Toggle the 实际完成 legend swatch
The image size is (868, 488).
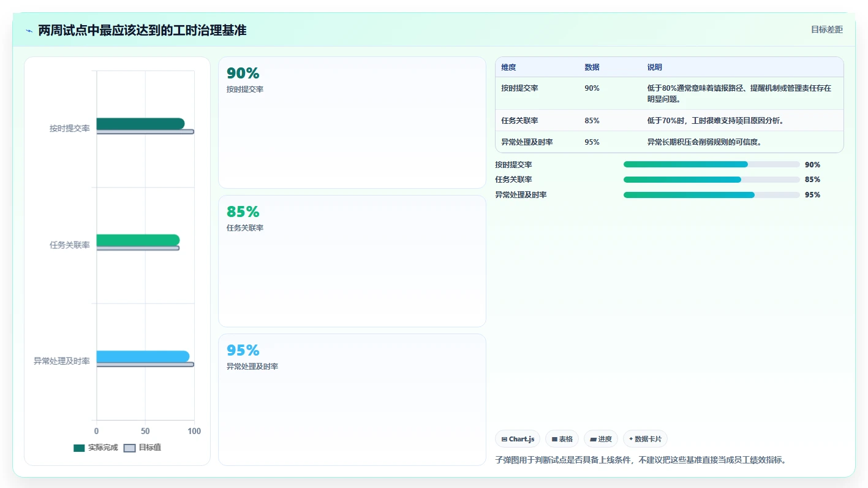click(x=79, y=448)
